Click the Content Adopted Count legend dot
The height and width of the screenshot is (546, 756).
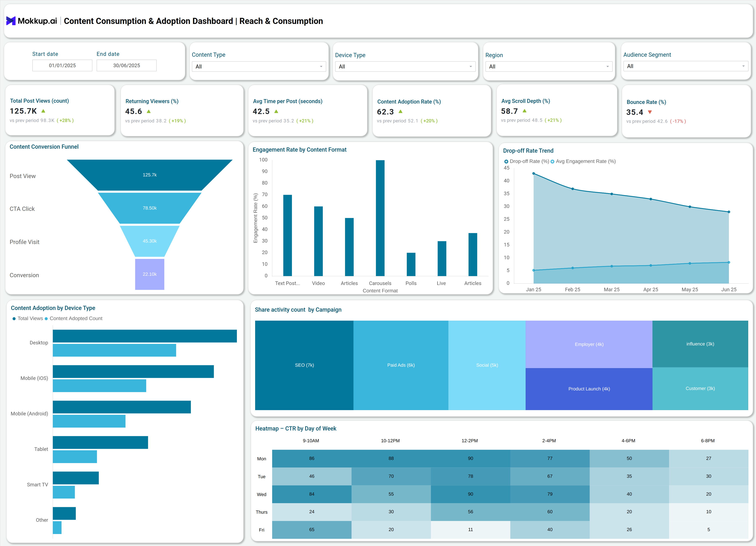46,319
